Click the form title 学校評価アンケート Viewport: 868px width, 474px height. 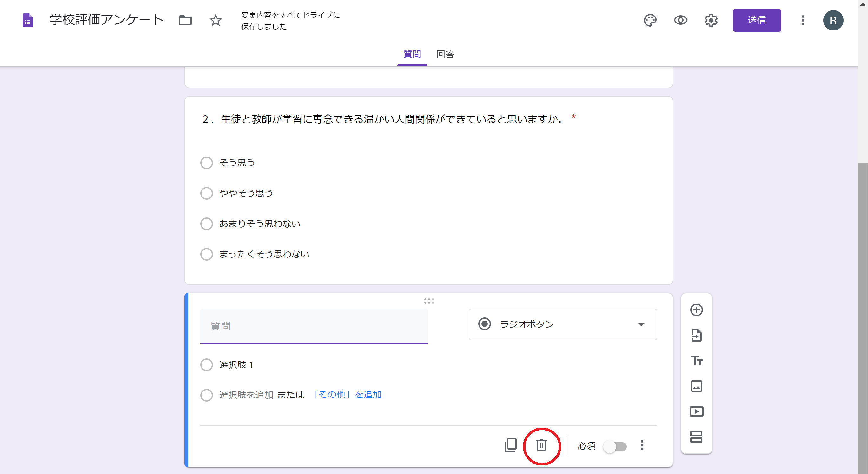point(107,20)
